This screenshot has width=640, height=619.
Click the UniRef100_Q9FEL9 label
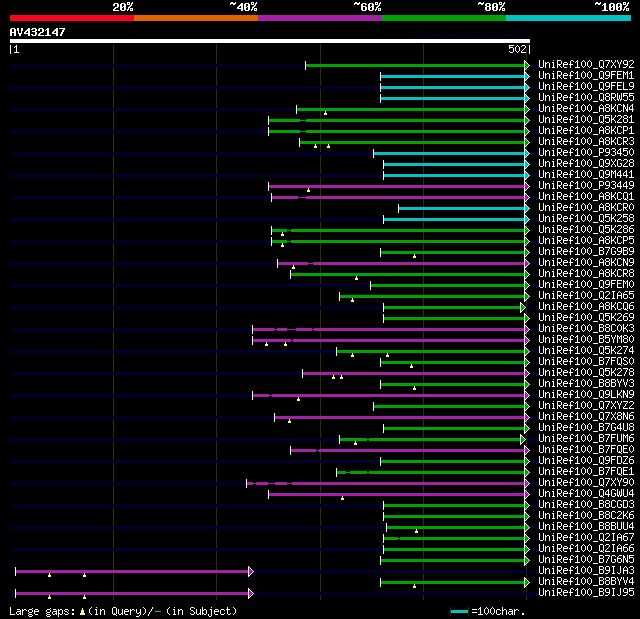click(586, 87)
